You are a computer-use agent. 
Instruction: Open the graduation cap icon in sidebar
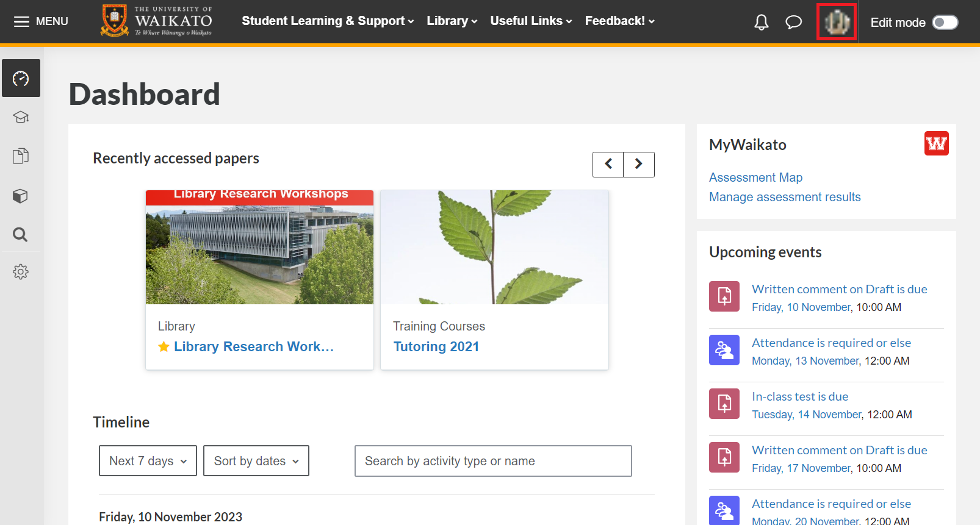pos(21,117)
